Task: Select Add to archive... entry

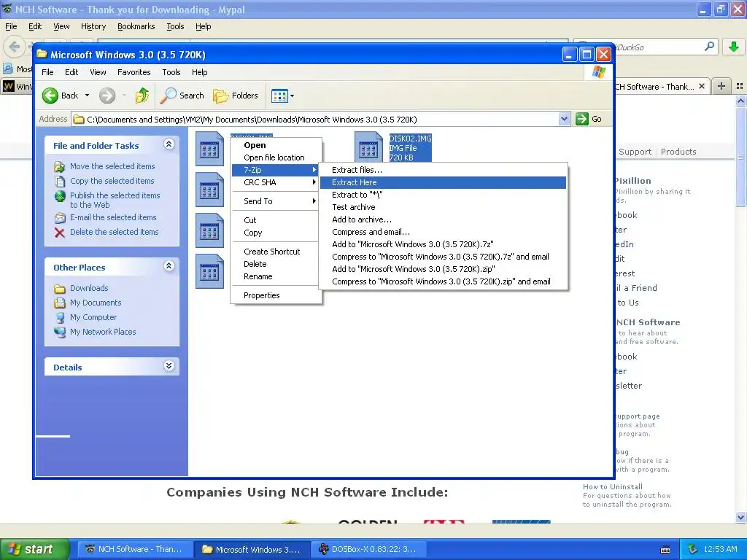Action: [443, 219]
